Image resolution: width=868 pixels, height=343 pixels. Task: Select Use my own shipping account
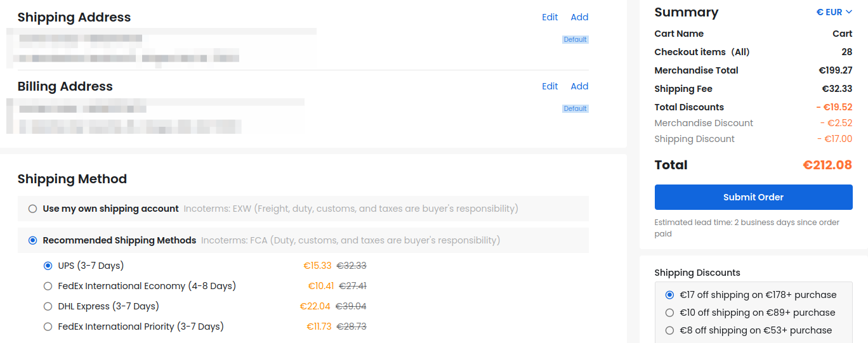(33, 209)
